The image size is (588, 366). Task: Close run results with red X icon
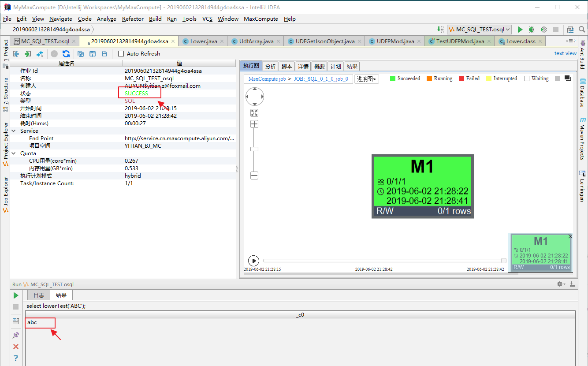coord(16,347)
